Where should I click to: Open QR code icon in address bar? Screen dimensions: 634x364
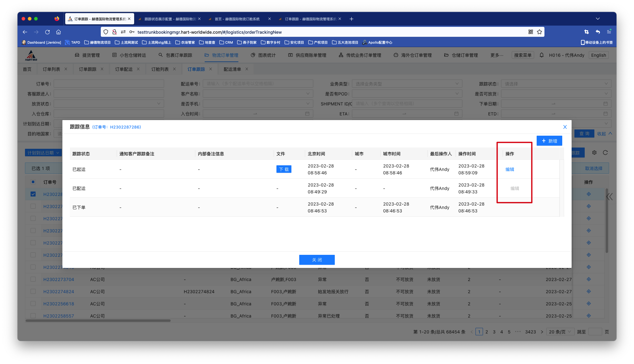(531, 32)
